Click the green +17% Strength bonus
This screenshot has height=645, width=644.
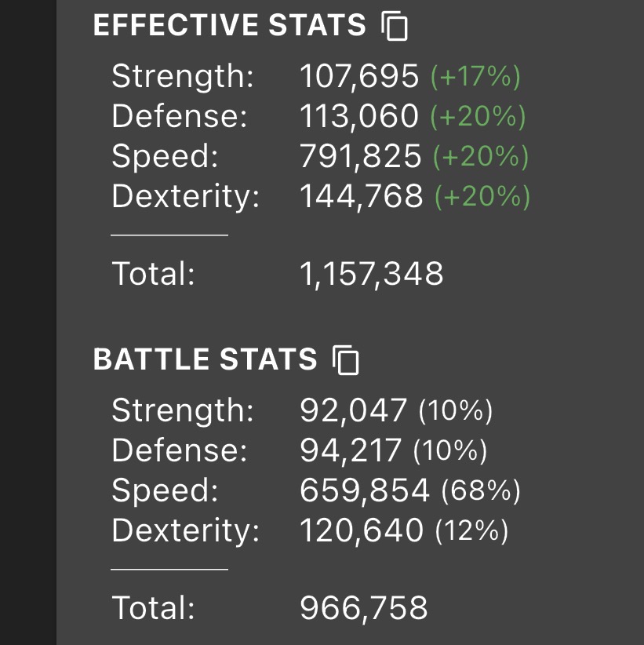coord(475,77)
